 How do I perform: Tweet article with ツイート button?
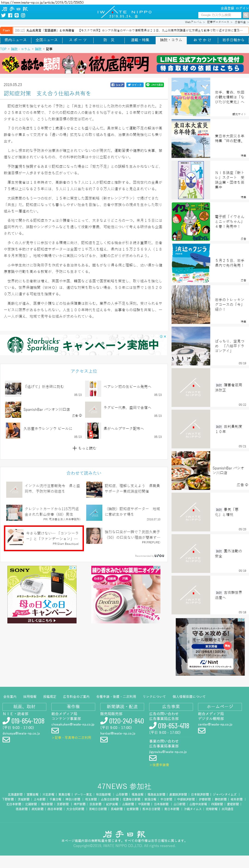[135, 85]
